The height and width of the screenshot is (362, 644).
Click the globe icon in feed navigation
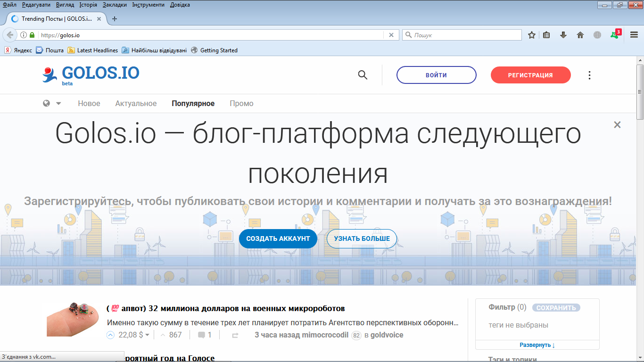click(47, 103)
